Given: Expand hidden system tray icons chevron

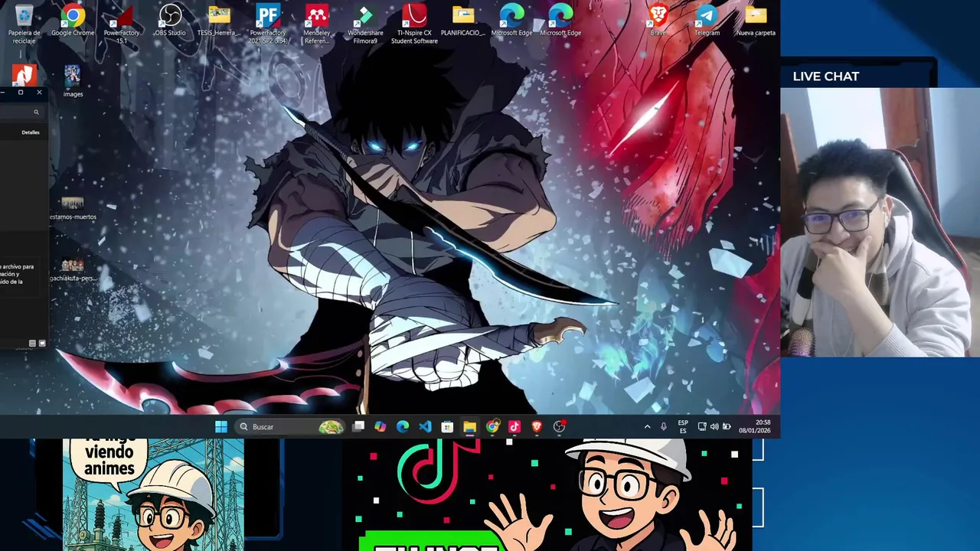Looking at the screenshot, I should [647, 426].
